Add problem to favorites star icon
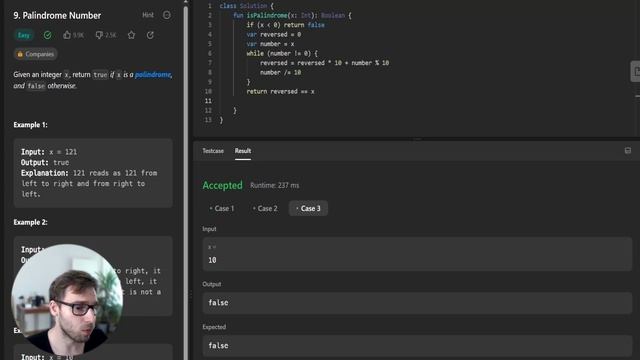This screenshot has width=640, height=360. [131, 35]
